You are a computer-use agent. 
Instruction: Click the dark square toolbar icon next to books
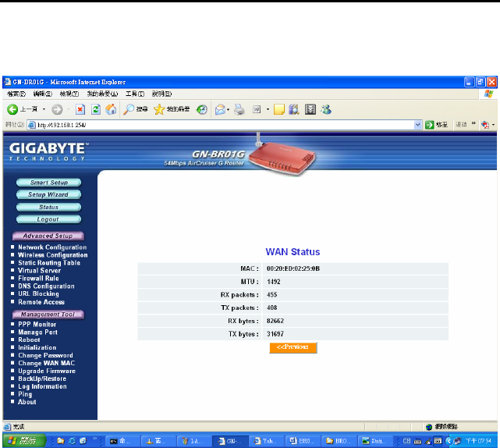310,109
